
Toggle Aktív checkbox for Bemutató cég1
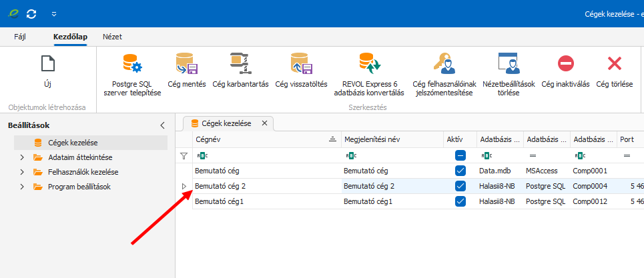[460, 201]
